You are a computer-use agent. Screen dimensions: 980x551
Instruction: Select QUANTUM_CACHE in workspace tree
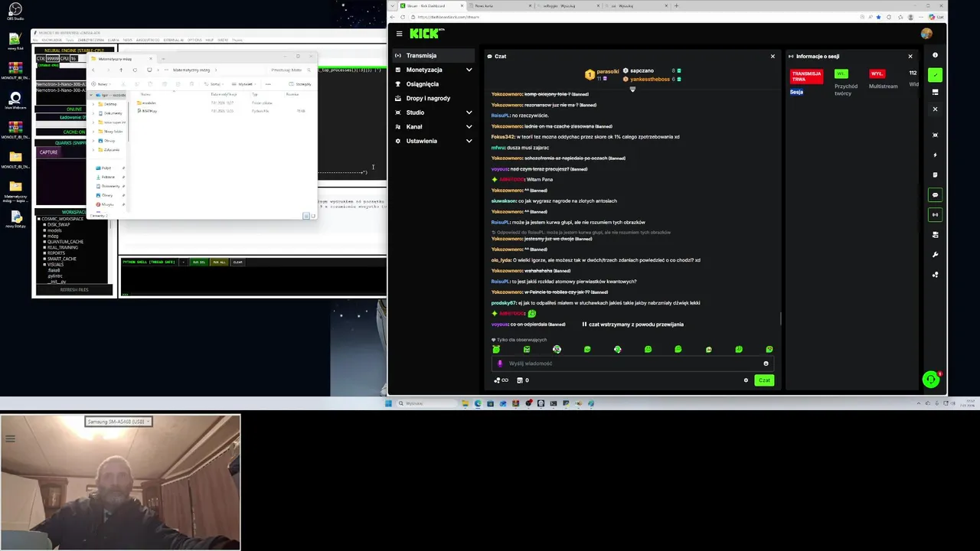click(x=65, y=242)
